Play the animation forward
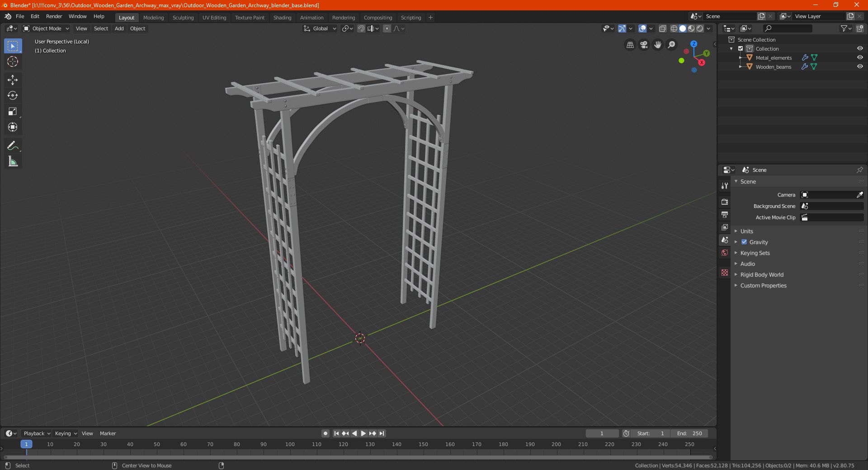 (363, 433)
